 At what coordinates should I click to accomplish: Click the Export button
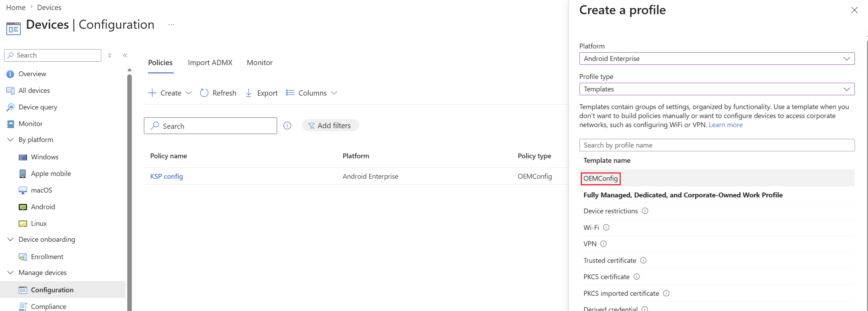click(x=261, y=93)
